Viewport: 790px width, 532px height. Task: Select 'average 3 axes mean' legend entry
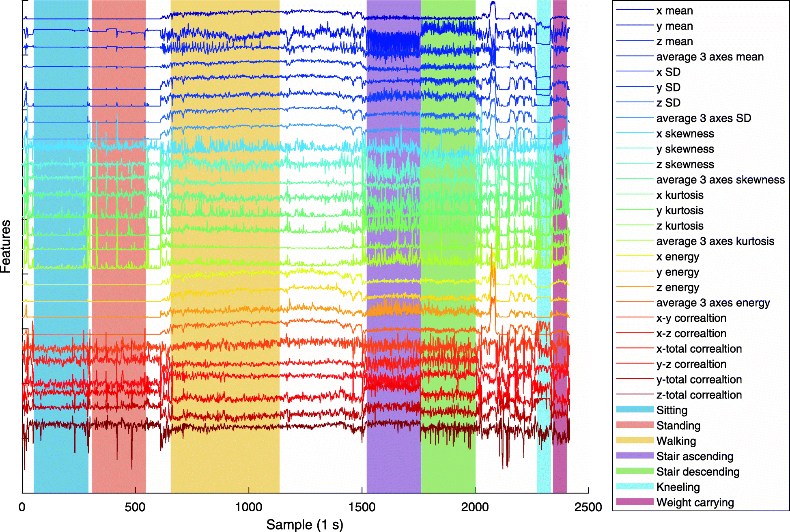710,57
